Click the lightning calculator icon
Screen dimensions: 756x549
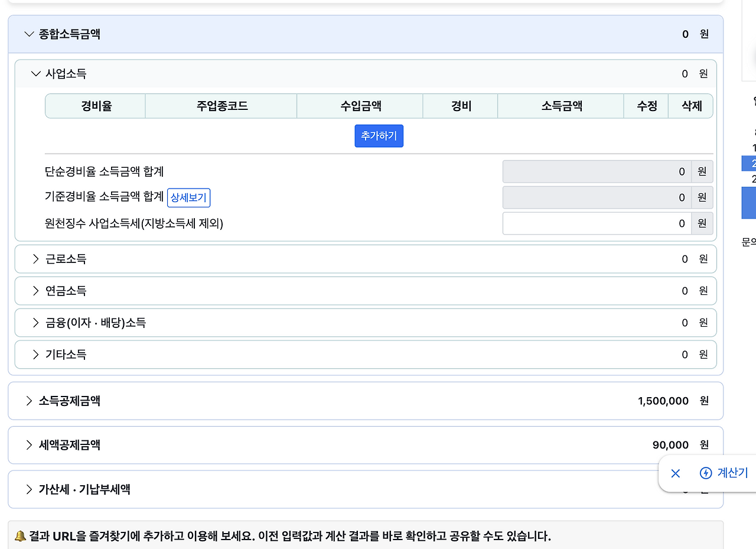point(706,473)
